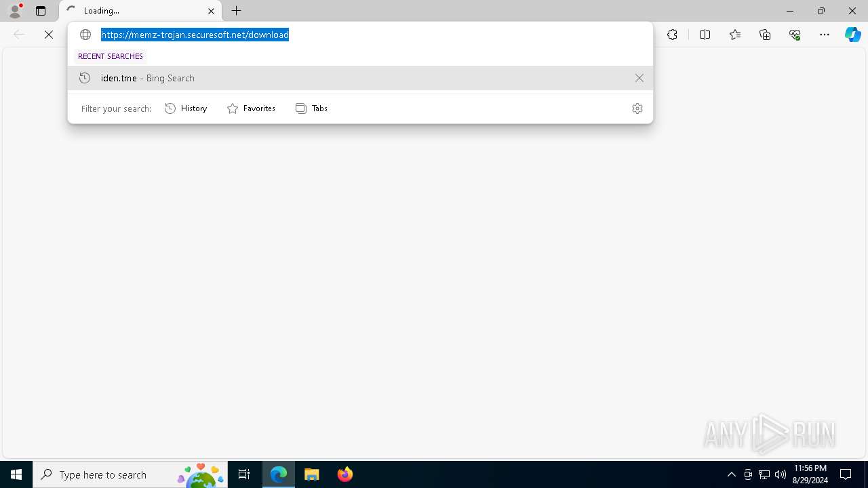This screenshot has width=868, height=488.
Task: Filter search by Tabs
Action: click(x=311, y=108)
